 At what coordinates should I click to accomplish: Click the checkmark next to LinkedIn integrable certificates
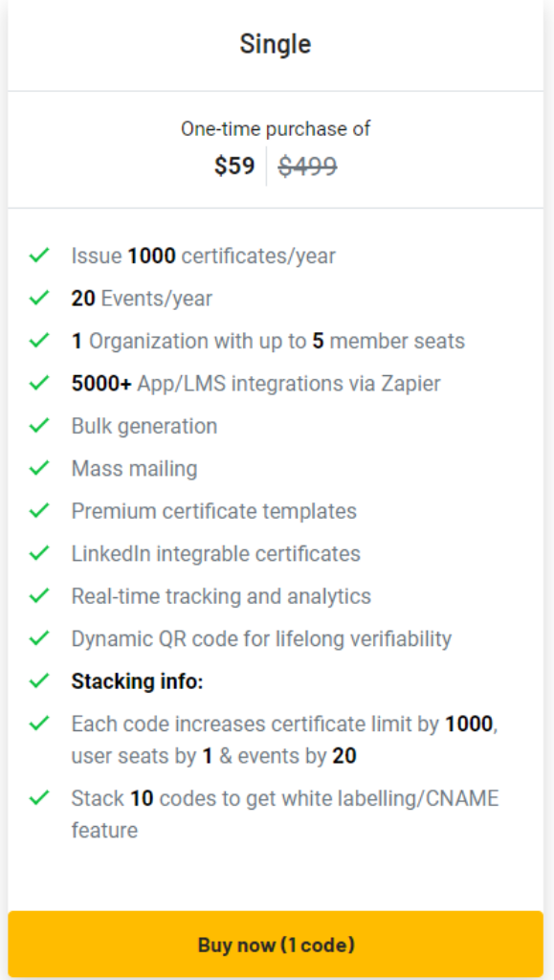point(38,552)
